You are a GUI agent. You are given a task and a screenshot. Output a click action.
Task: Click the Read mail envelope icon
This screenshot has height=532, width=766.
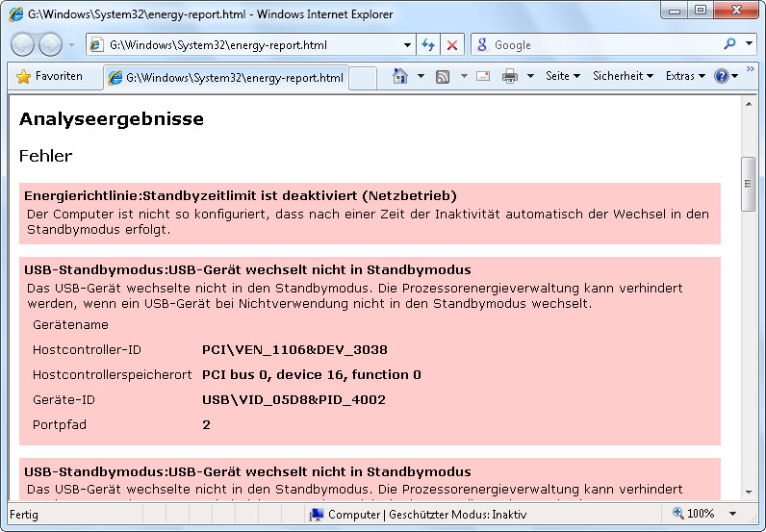click(x=482, y=76)
